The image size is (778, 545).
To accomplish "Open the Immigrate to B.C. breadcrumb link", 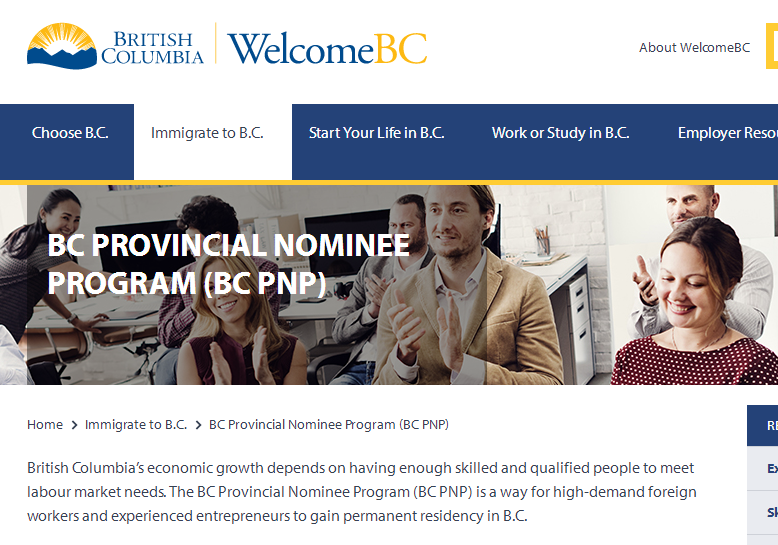I will pos(136,425).
